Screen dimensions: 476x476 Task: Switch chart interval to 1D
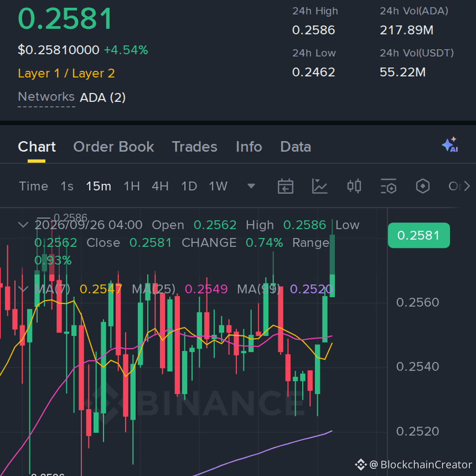189,186
